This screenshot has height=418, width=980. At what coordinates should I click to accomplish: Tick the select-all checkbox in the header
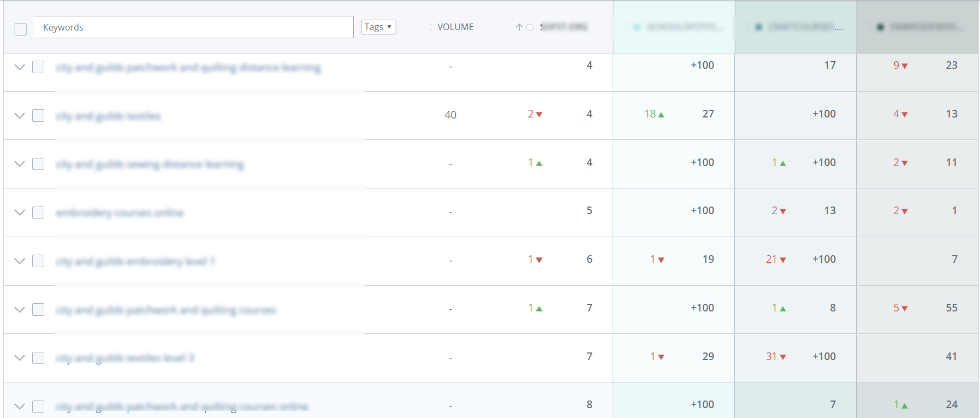[21, 29]
